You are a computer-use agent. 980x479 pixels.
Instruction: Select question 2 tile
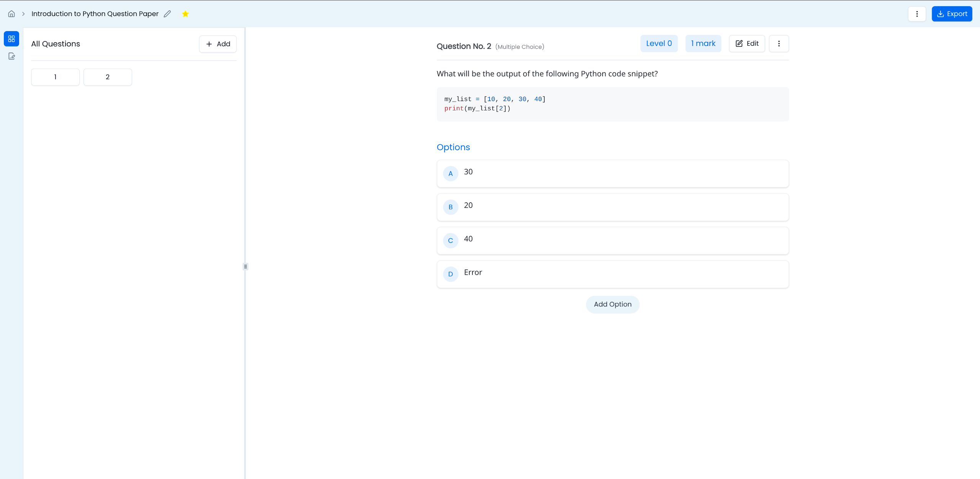108,77
